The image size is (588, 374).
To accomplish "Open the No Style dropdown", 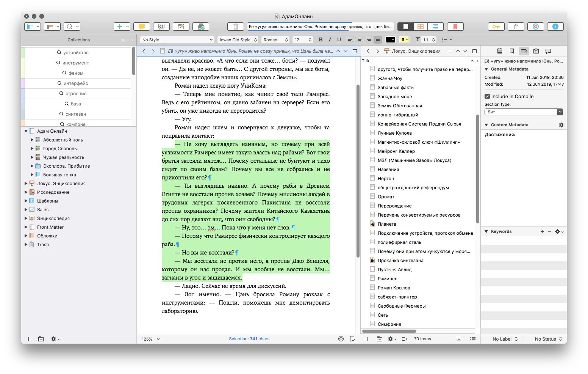I will (177, 40).
